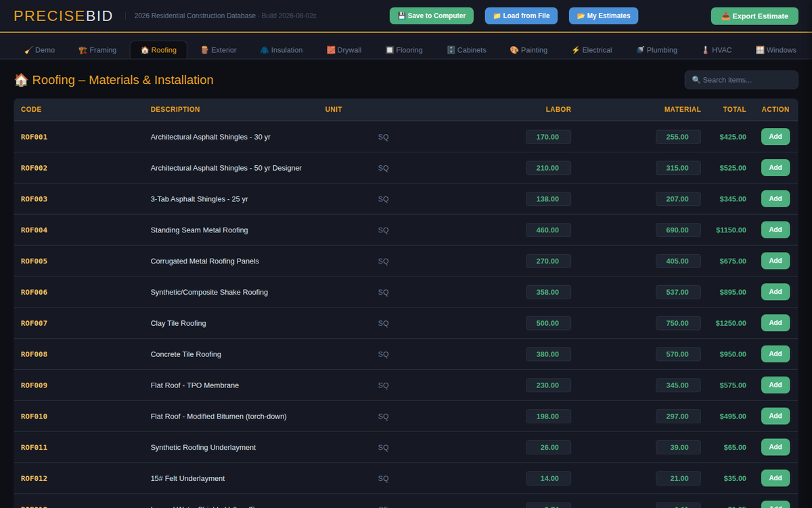The height and width of the screenshot is (508, 812).
Task: Click the Save to Computer button
Action: coord(432,16)
